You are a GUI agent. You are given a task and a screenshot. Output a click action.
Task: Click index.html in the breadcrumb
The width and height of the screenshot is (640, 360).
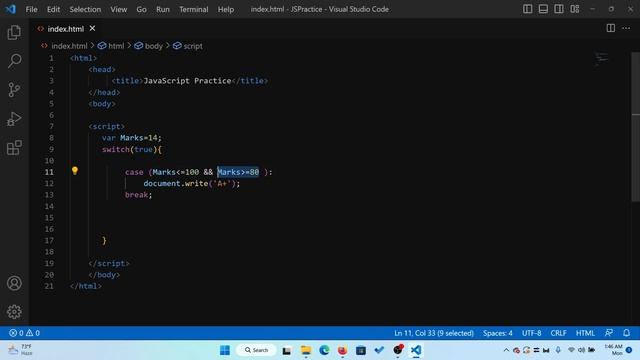point(64,46)
